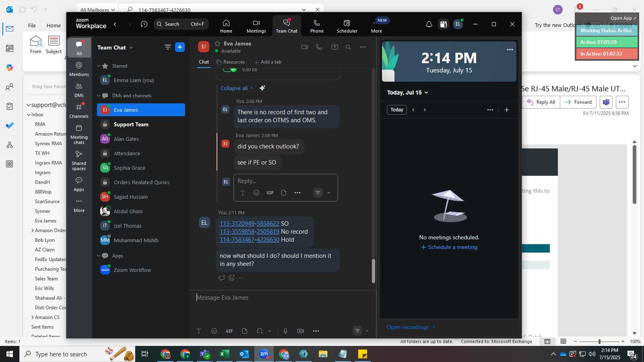Screen dimensions: 644x362
Task: Open the Sophia Grace chat
Action: 141,168
